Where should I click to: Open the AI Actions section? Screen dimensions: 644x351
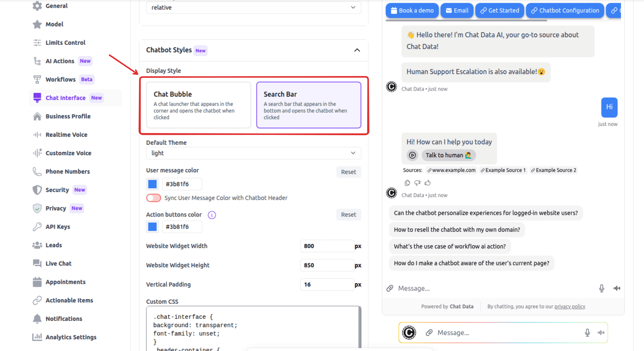point(60,61)
